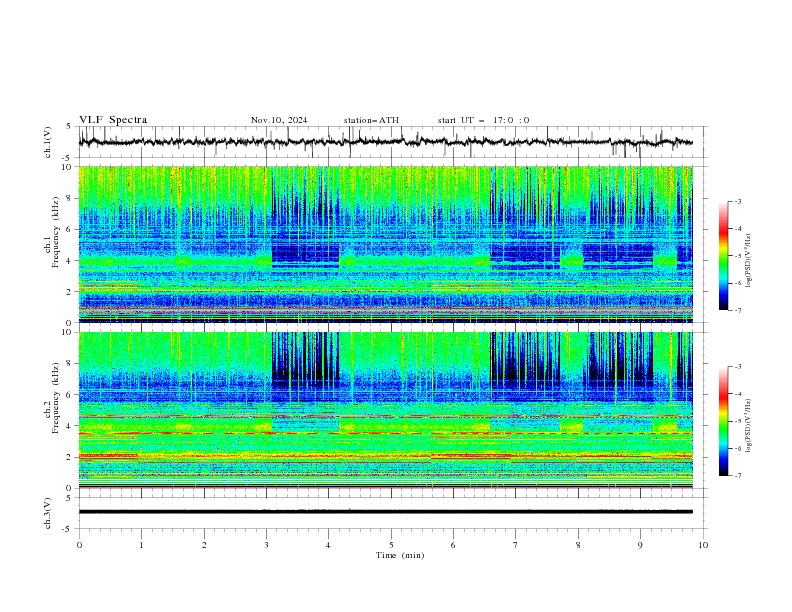
Task: Click the ch.1 color bar "log(PSD)(V²/Hz)" label
Action: point(749,261)
